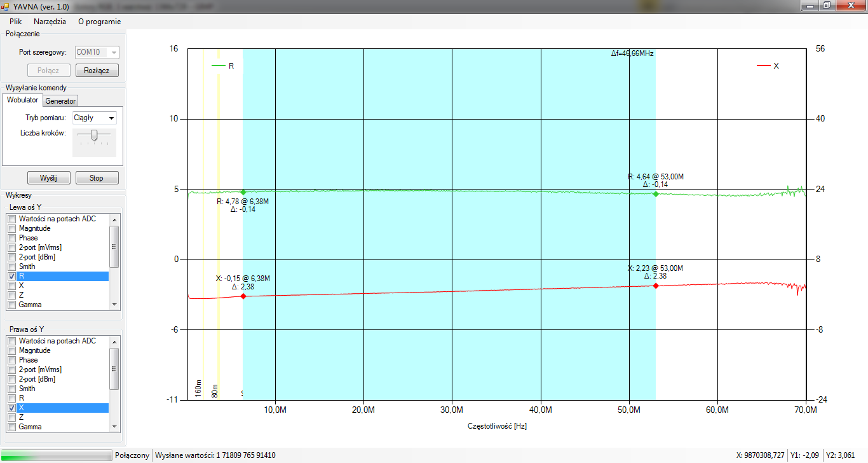Enable Smith in the Lewa oś Y list
This screenshot has width=868, height=463.
(11, 266)
